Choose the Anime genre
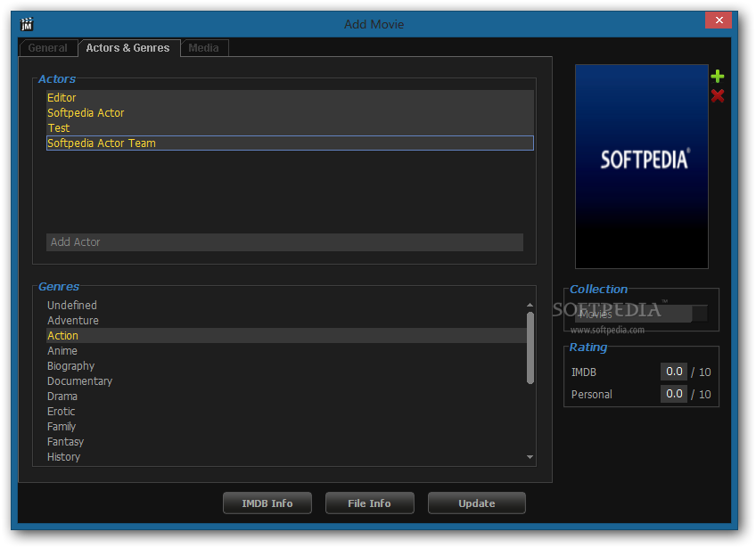Screen dimensions: 756x548 [x=286, y=351]
